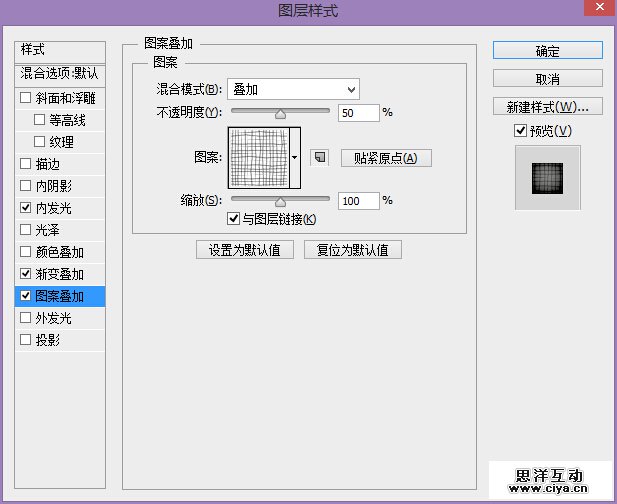This screenshot has height=504, width=617.
Task: Close the 图层样式 dialog with X
Action: [x=600, y=7]
